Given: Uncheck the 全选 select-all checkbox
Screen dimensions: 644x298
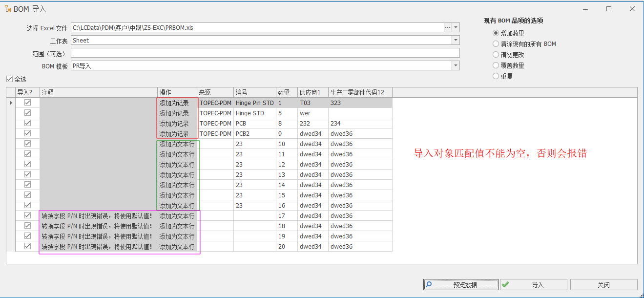Looking at the screenshot, I should [x=10, y=79].
